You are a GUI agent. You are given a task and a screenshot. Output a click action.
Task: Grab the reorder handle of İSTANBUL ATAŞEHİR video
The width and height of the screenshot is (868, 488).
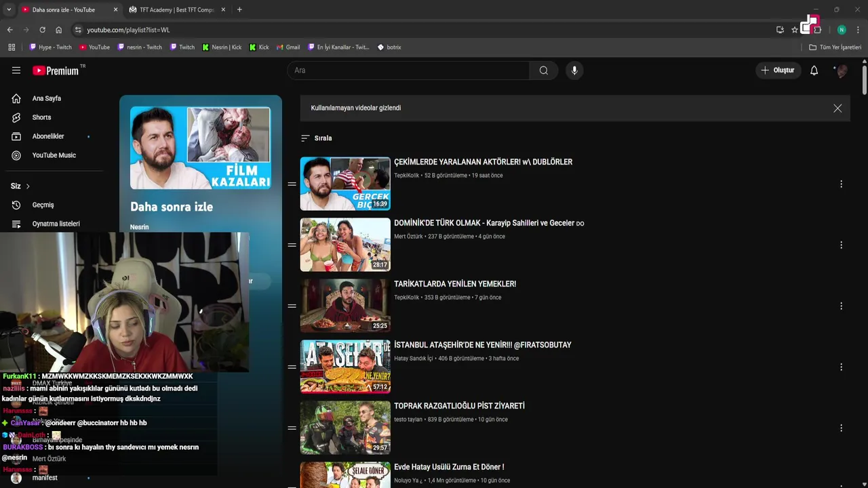[292, 367]
